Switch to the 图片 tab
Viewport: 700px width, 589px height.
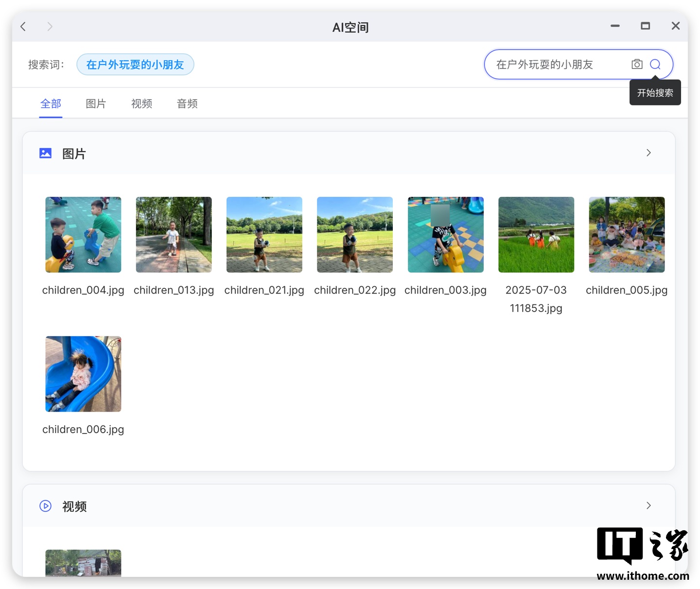point(96,104)
